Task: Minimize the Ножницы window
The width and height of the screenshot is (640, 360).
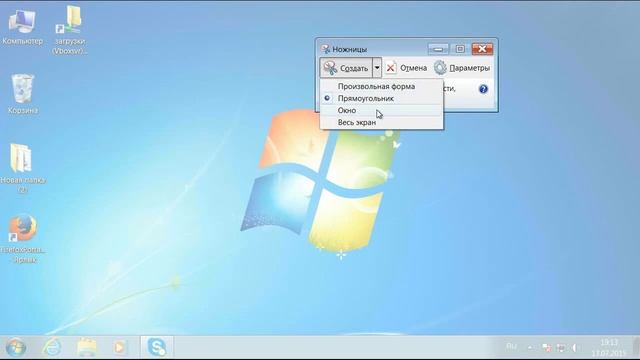Action: [x=438, y=49]
